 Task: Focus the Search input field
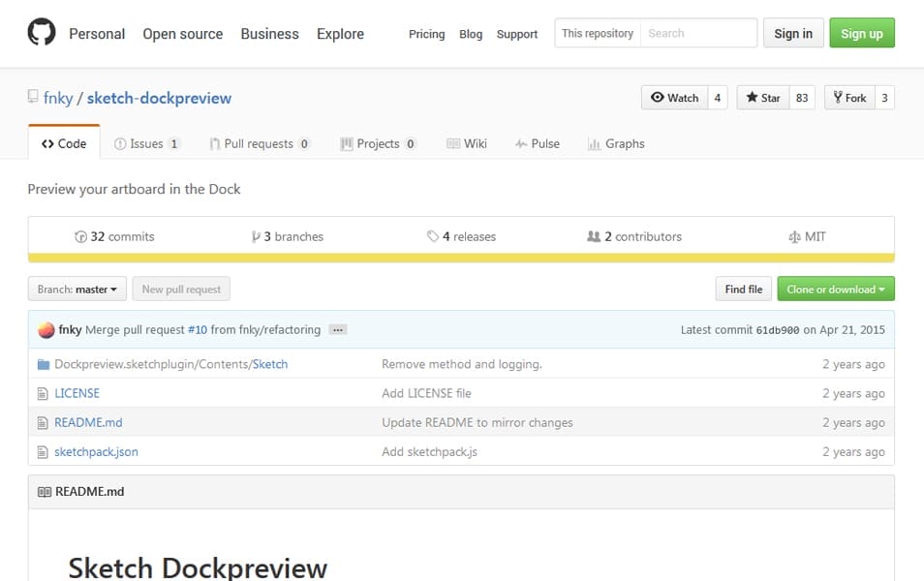698,33
